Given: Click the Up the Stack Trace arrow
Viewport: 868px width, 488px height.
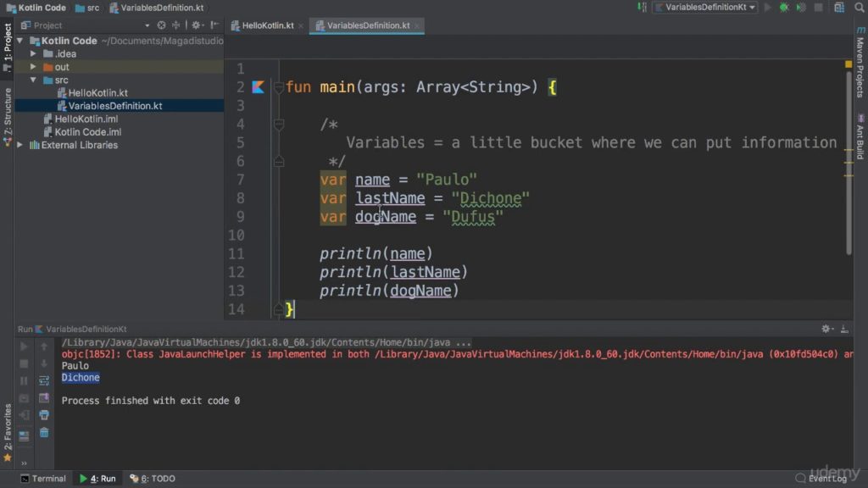Looking at the screenshot, I should (44, 347).
